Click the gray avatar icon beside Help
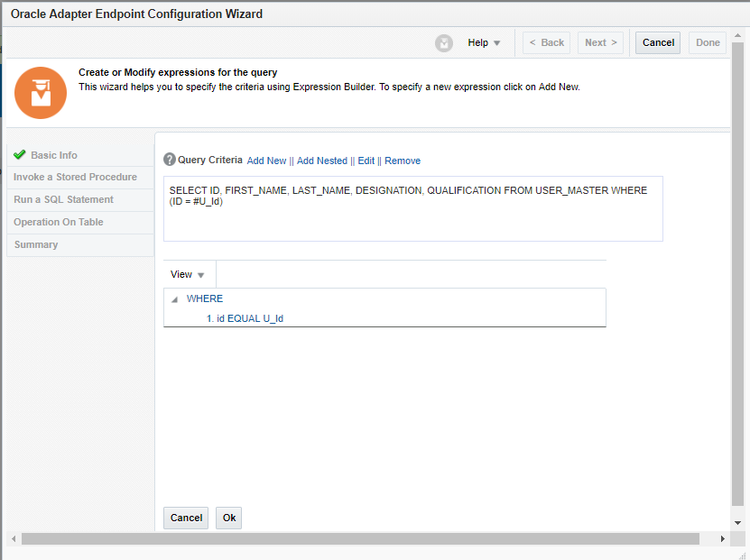The height and width of the screenshot is (560, 750). click(444, 42)
